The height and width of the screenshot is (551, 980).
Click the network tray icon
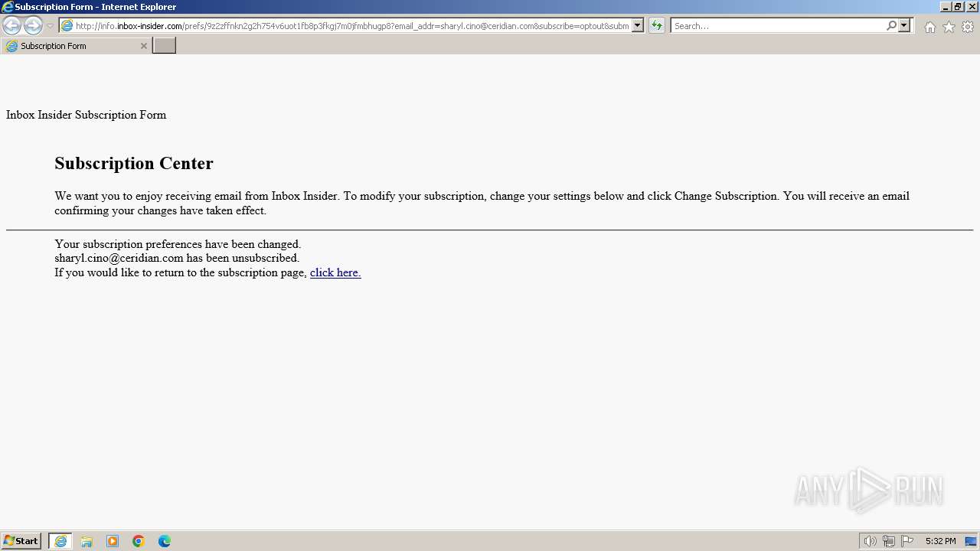[x=889, y=541]
